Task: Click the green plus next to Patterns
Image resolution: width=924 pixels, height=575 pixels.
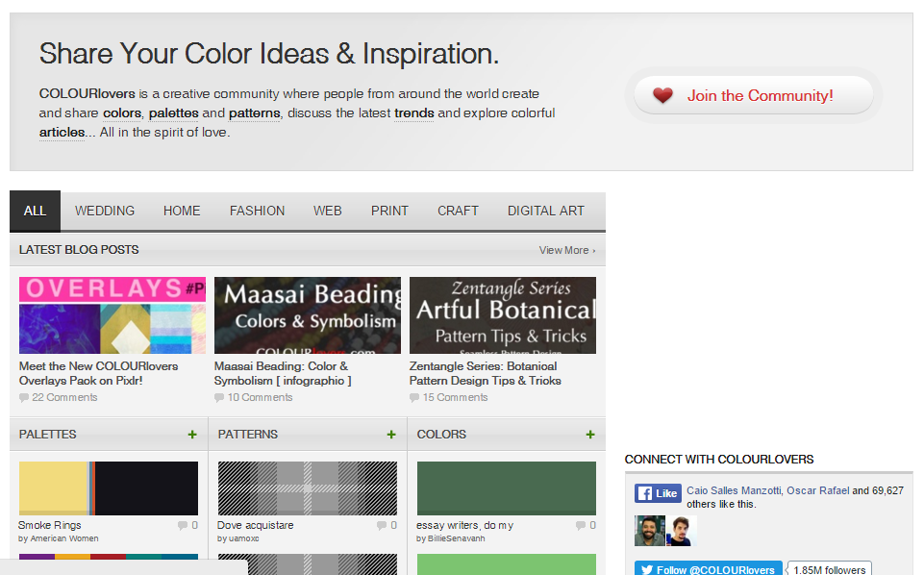Action: point(391,435)
